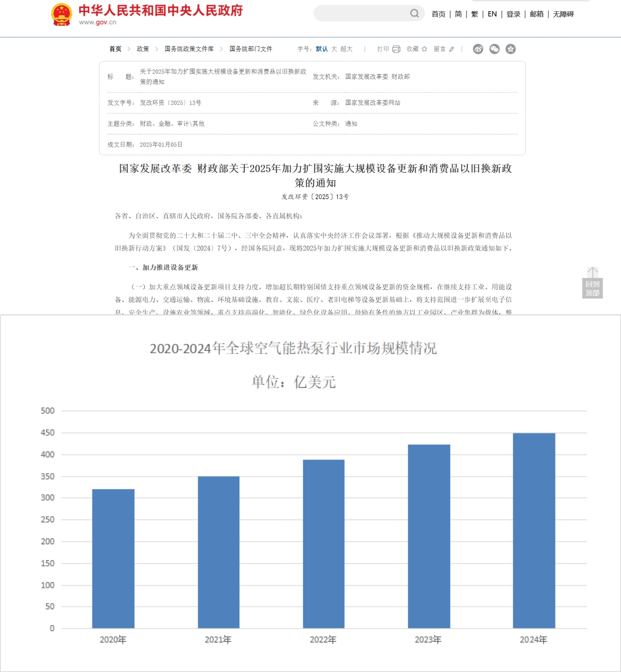Set font size to 默认
The width and height of the screenshot is (621, 672).
tap(322, 49)
